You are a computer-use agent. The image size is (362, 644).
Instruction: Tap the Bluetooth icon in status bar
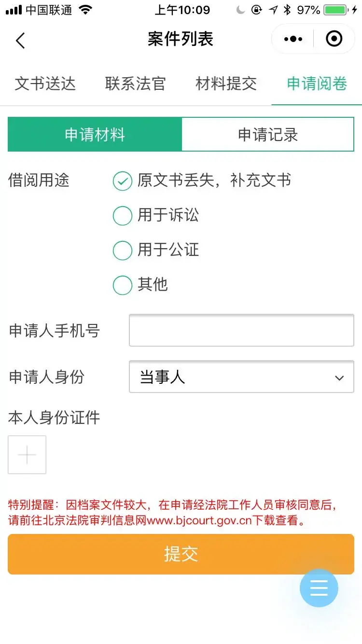[x=287, y=10]
